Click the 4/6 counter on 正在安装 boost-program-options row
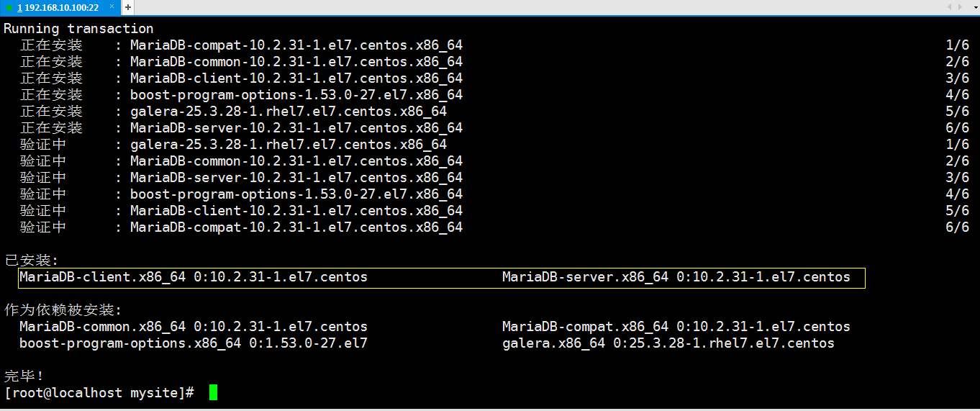The width and height of the screenshot is (980, 411). (958, 95)
